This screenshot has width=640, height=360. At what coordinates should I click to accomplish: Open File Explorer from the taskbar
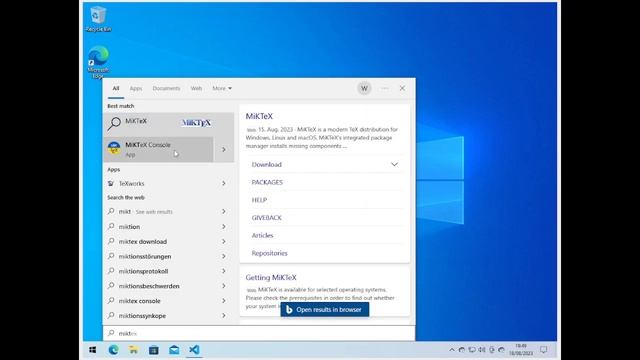click(133, 350)
